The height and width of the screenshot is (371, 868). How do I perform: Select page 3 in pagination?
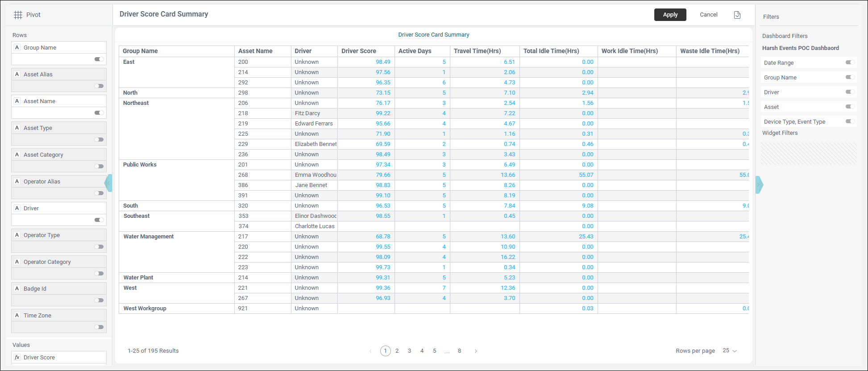coord(410,351)
